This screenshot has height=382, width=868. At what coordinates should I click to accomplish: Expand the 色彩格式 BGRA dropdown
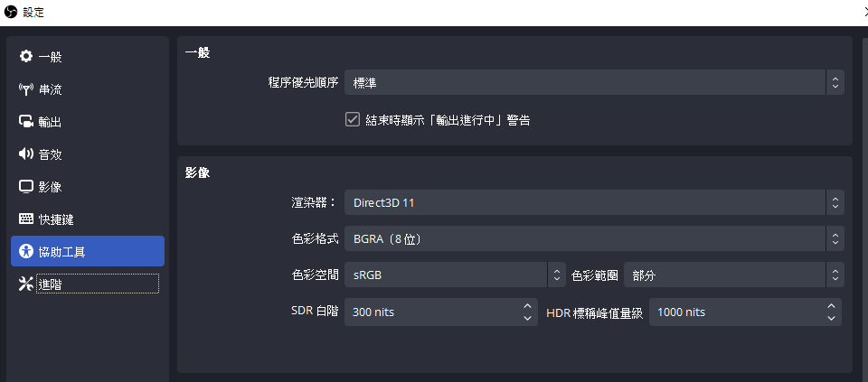click(x=595, y=238)
